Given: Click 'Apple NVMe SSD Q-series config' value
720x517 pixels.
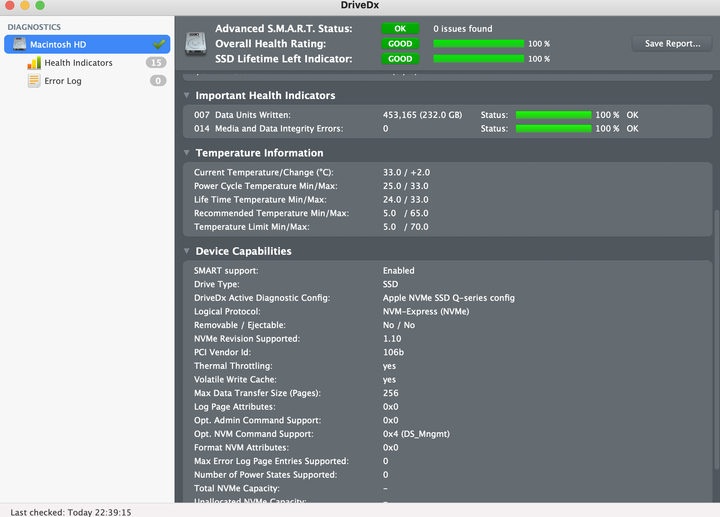Looking at the screenshot, I should tap(449, 298).
